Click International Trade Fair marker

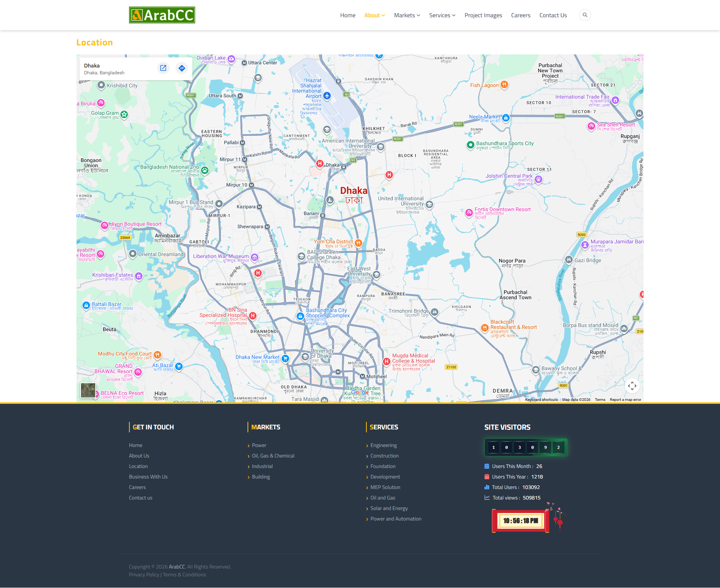[615, 100]
